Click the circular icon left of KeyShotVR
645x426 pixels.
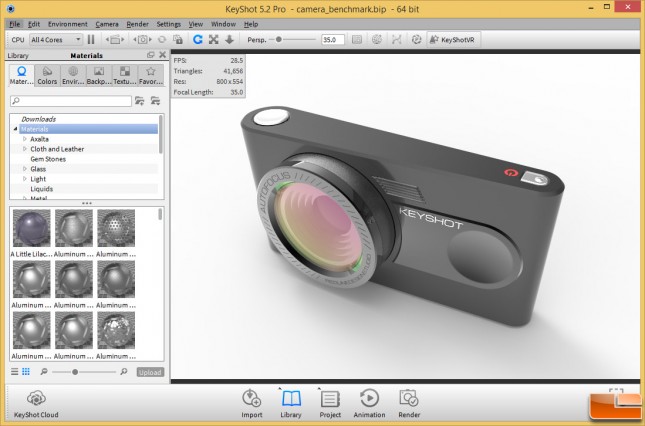pos(416,39)
